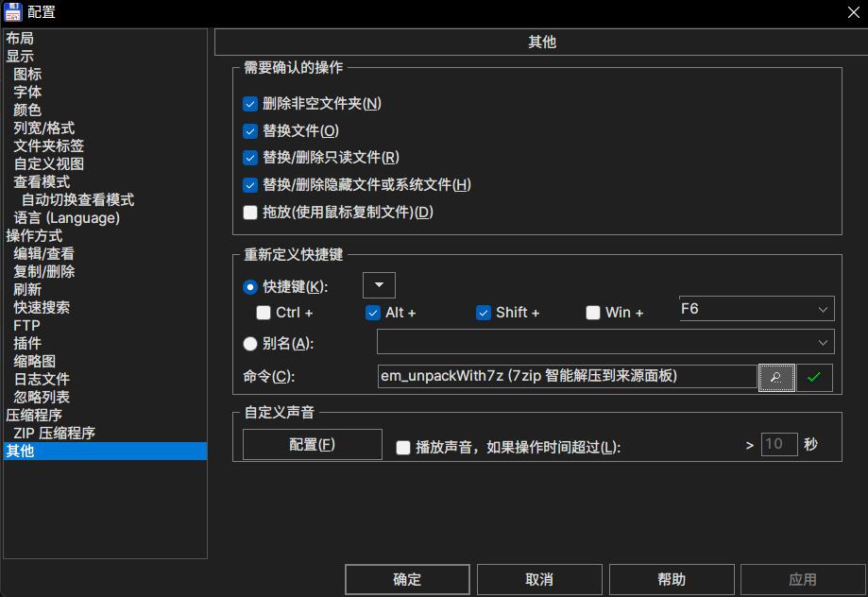Screen dimensions: 868x597
Task: Toggle the Ctrl + modifier checkbox
Action: (264, 313)
